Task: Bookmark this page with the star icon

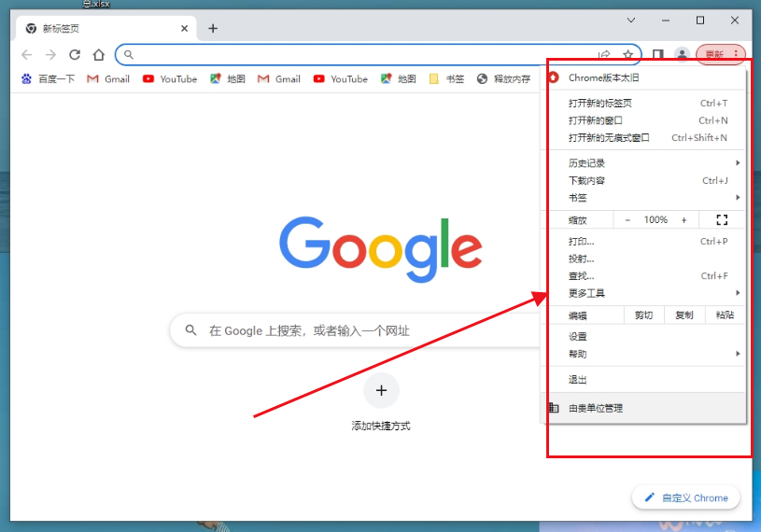Action: click(628, 54)
